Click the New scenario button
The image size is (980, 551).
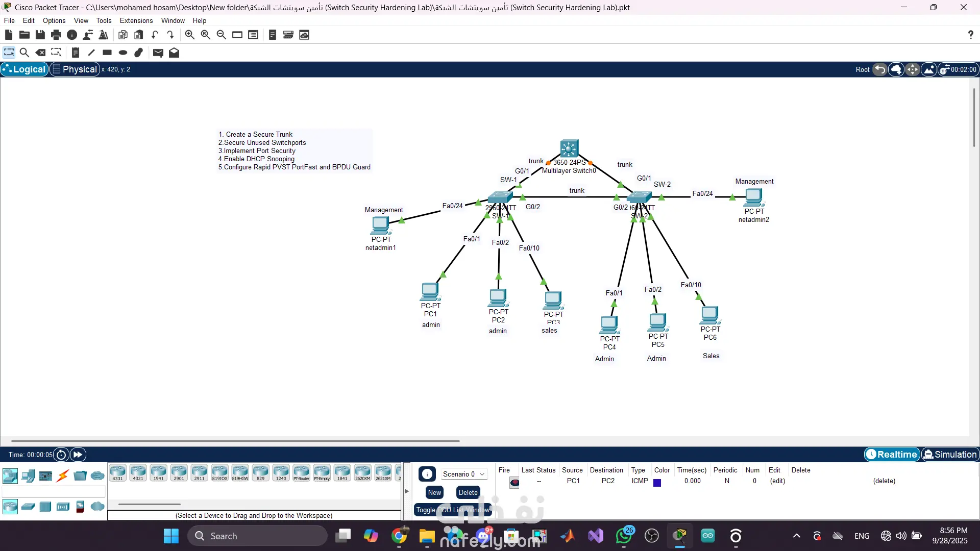434,492
